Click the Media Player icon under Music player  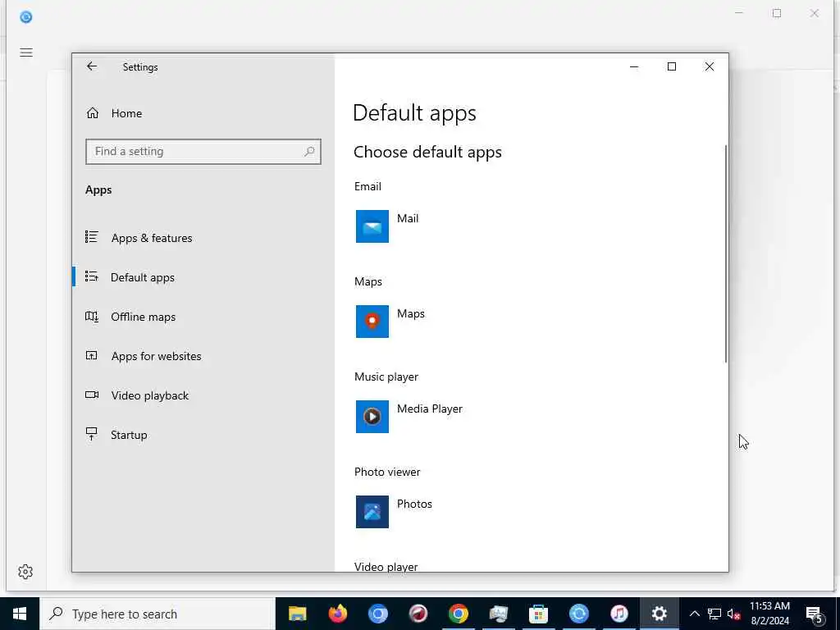click(372, 417)
